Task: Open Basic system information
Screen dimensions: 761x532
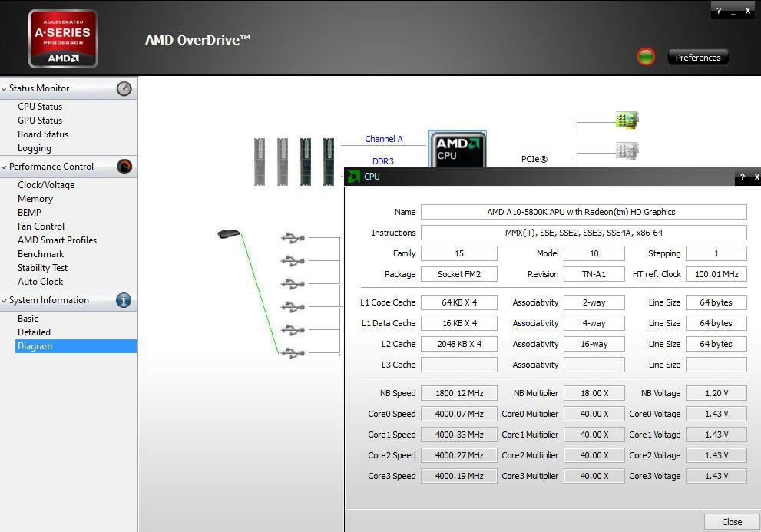Action: [28, 319]
